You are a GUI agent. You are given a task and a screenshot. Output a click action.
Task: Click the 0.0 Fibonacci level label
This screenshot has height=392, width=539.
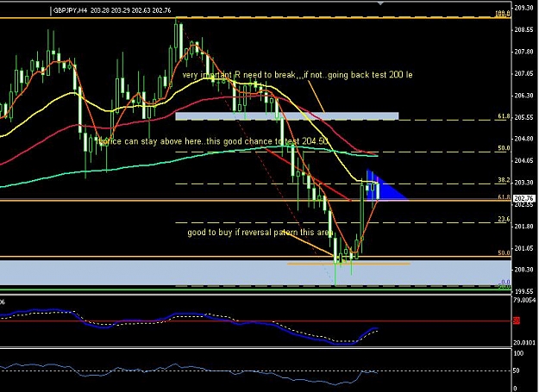click(505, 283)
